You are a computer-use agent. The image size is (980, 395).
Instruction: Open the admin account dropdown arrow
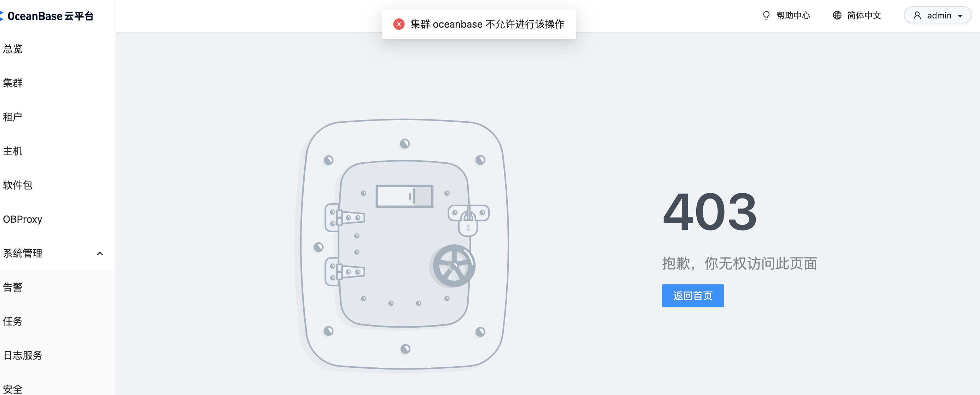[960, 16]
